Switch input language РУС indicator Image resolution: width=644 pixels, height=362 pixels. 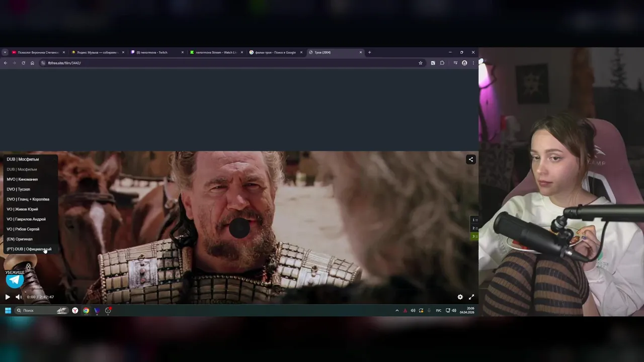tap(438, 311)
